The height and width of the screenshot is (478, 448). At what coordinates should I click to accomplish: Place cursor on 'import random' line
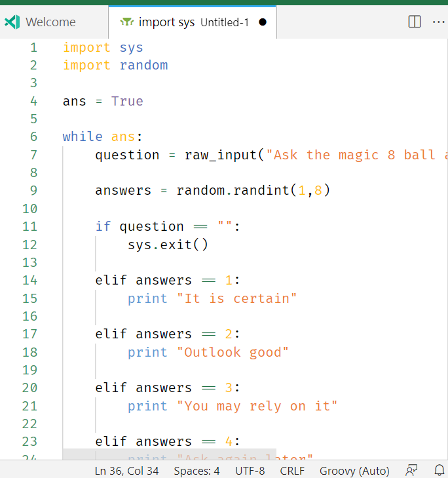(x=115, y=65)
